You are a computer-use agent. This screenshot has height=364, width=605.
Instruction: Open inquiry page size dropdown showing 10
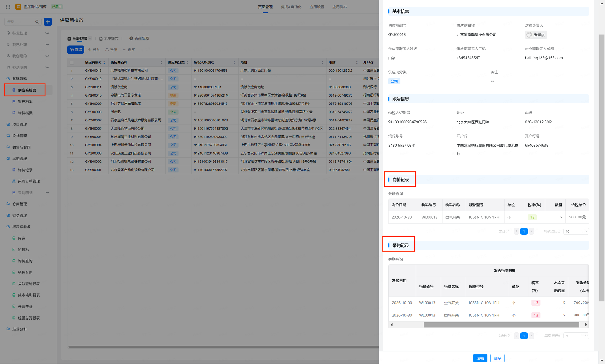(x=576, y=231)
